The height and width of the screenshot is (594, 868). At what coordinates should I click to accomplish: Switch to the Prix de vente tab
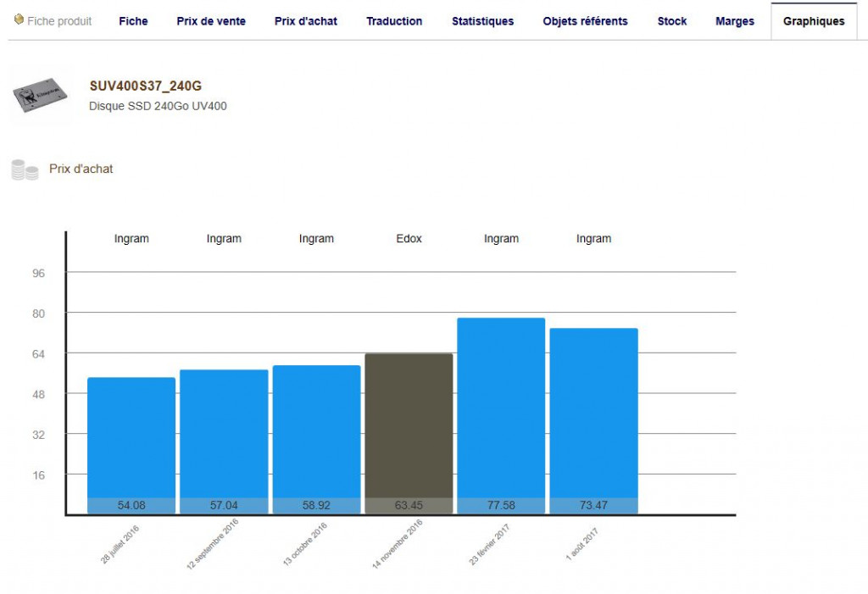[x=211, y=21]
